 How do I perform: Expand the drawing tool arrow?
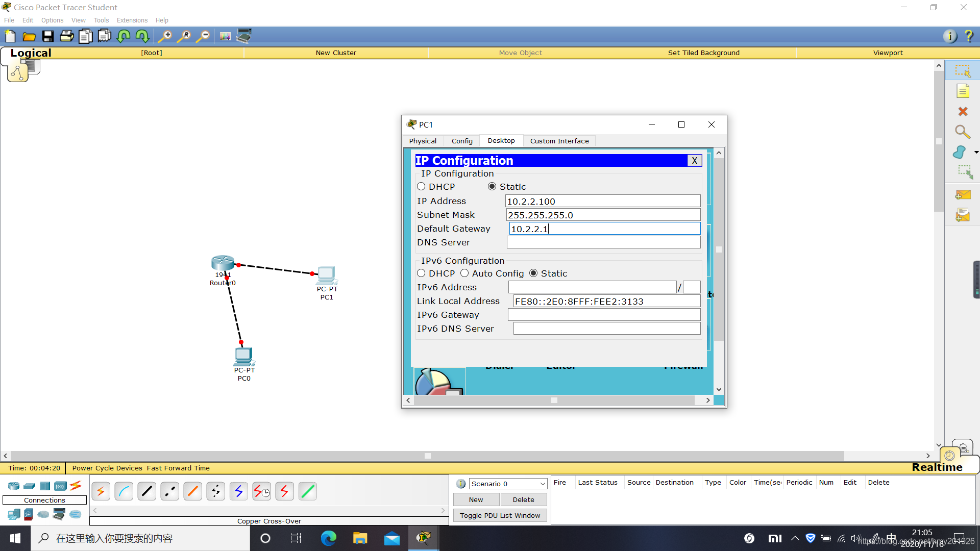(976, 153)
